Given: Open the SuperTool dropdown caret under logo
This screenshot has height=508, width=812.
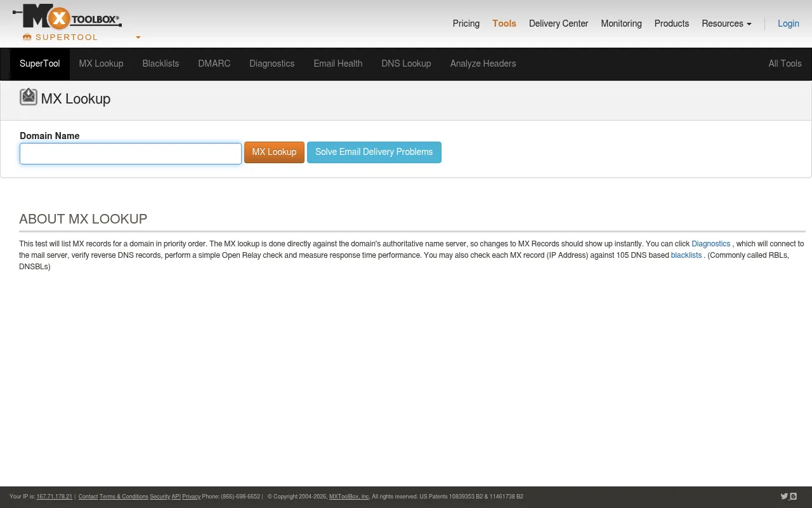Looking at the screenshot, I should tap(138, 37).
